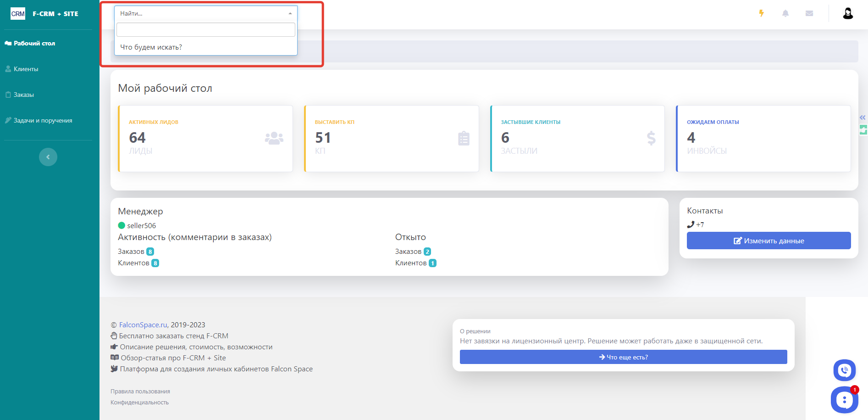Click the CRM logo icon
The height and width of the screenshot is (420, 868).
(x=18, y=14)
